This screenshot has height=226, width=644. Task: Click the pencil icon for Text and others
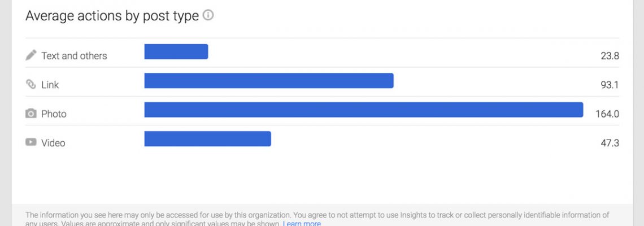pyautogui.click(x=31, y=55)
